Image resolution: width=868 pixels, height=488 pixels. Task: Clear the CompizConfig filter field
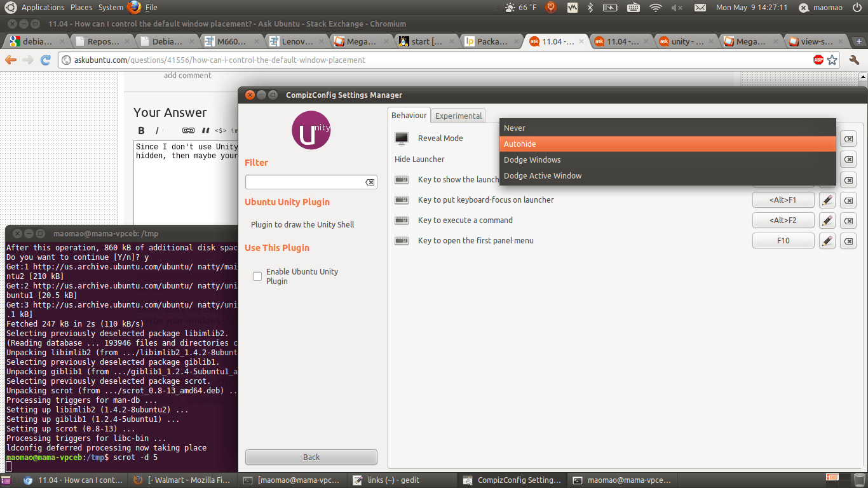tap(370, 182)
